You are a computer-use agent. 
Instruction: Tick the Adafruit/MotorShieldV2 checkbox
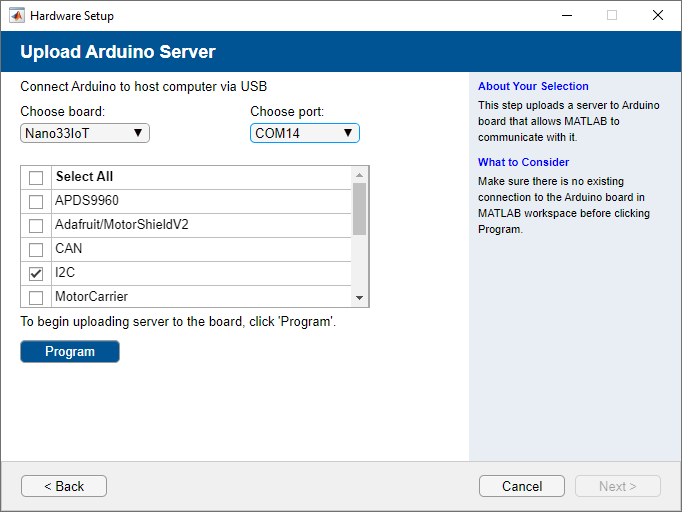tap(36, 225)
